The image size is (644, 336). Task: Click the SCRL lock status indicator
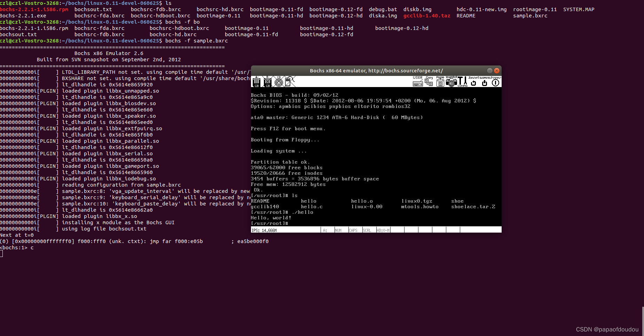pos(369,230)
